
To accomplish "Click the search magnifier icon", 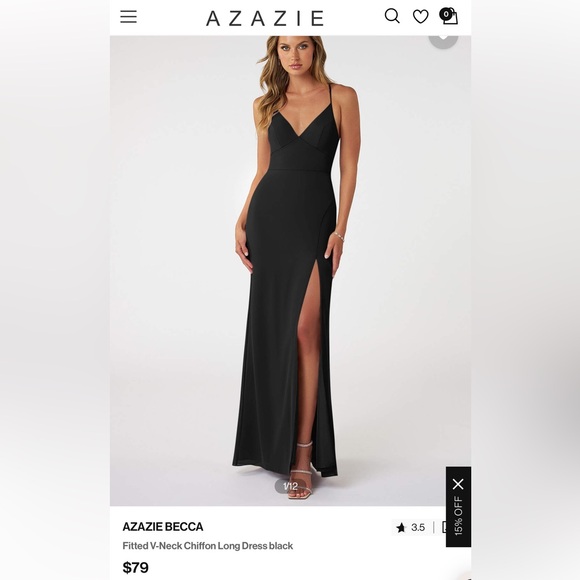I will pyautogui.click(x=392, y=16).
